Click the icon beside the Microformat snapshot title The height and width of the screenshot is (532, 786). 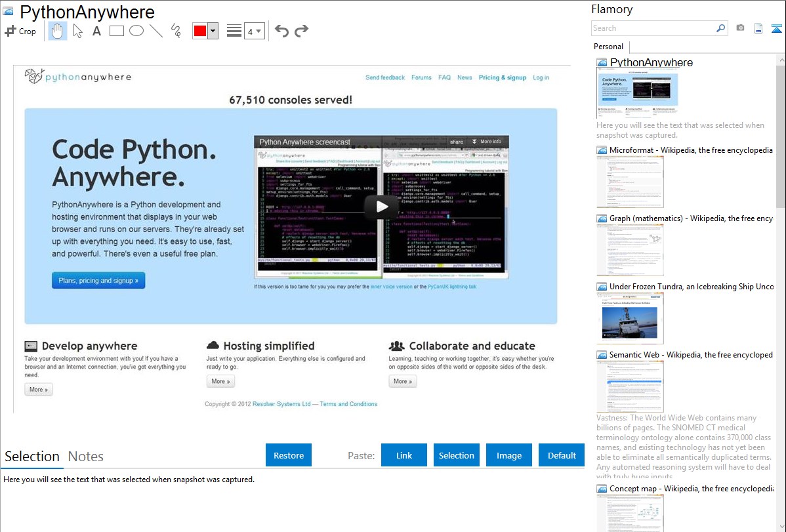click(x=602, y=150)
